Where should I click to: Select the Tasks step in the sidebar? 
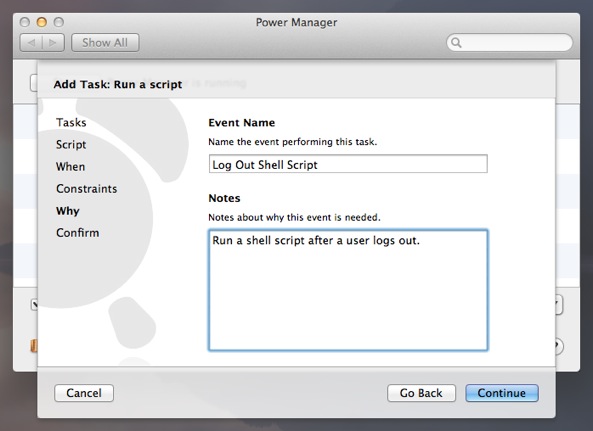(71, 122)
